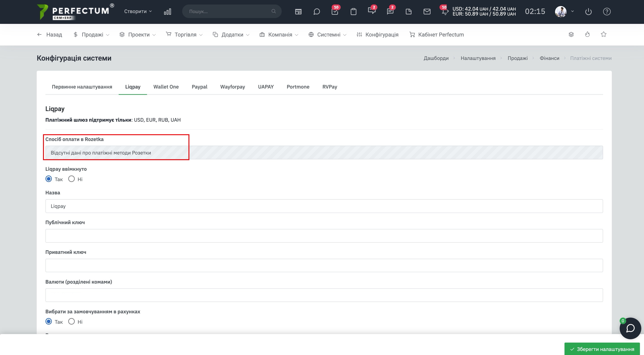Open tasks checklist icon with badge 10

[x=335, y=11]
